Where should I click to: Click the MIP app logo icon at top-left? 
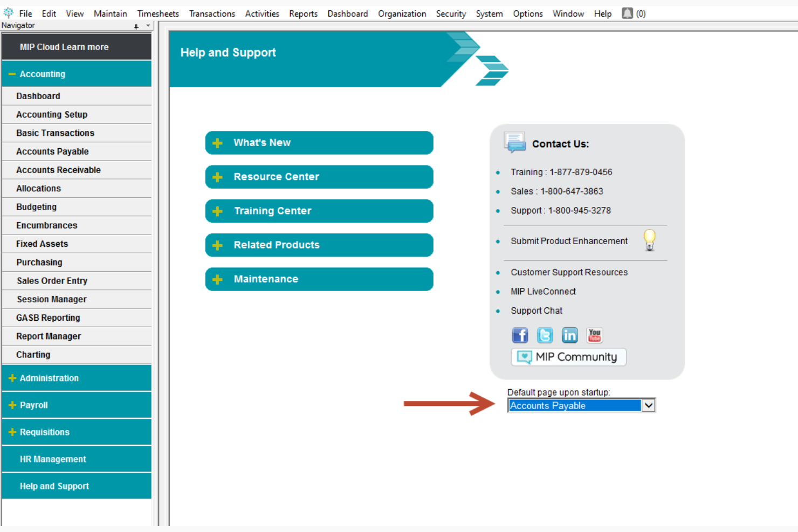9,13
